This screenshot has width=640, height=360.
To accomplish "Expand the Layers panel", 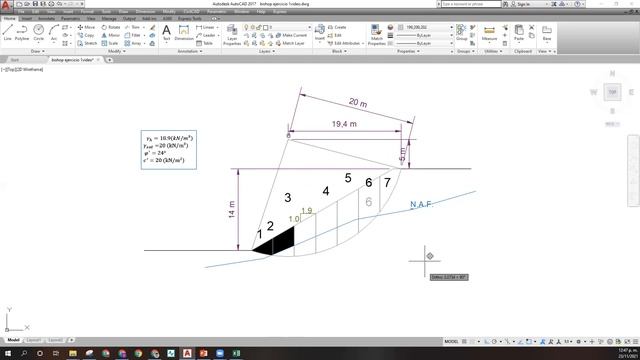I will pos(267,51).
